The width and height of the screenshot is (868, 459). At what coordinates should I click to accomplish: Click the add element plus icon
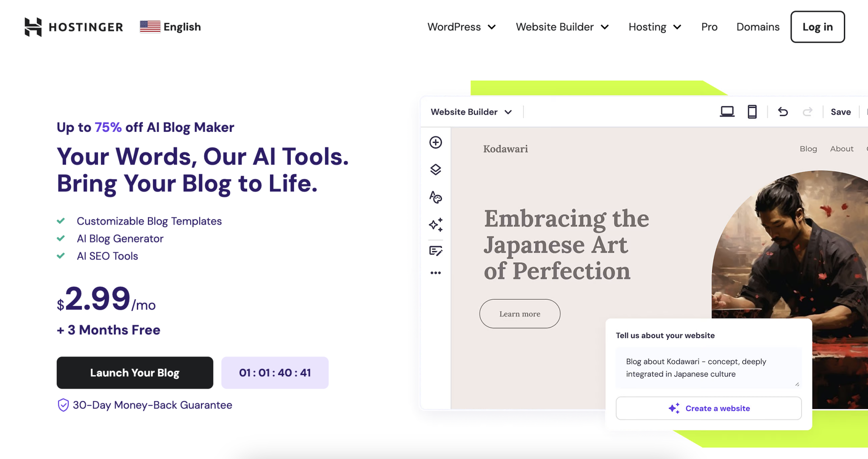(435, 142)
